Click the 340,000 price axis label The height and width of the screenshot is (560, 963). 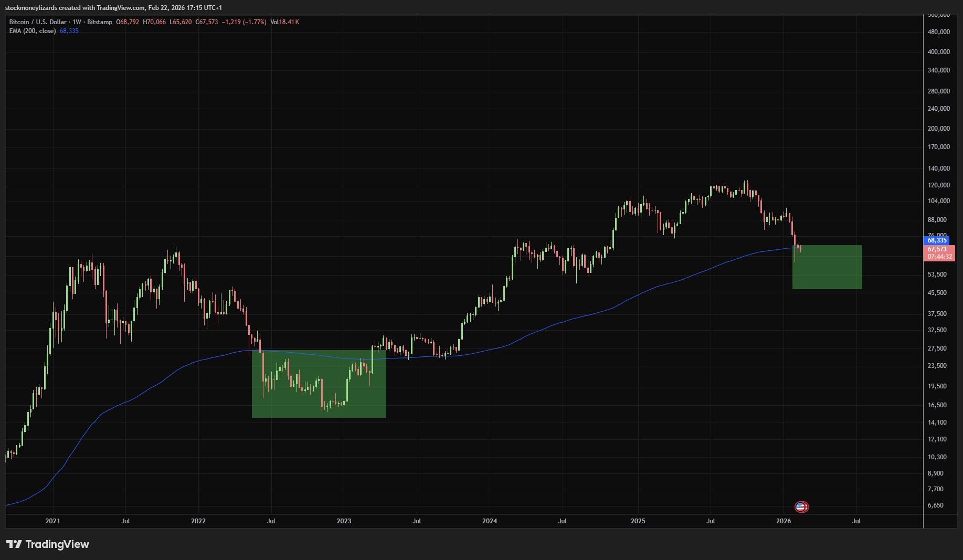point(939,70)
